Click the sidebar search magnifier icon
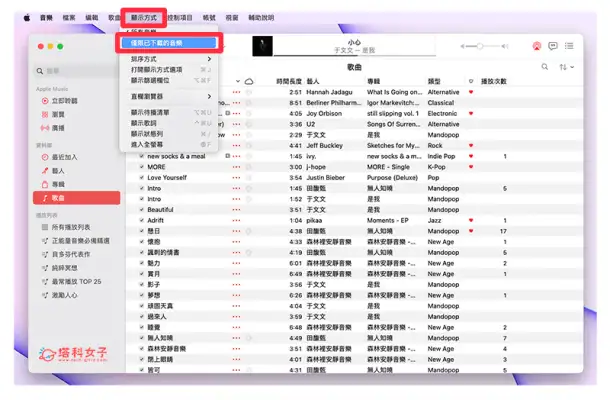Viewport: 610px width, 400px height. tap(40, 71)
